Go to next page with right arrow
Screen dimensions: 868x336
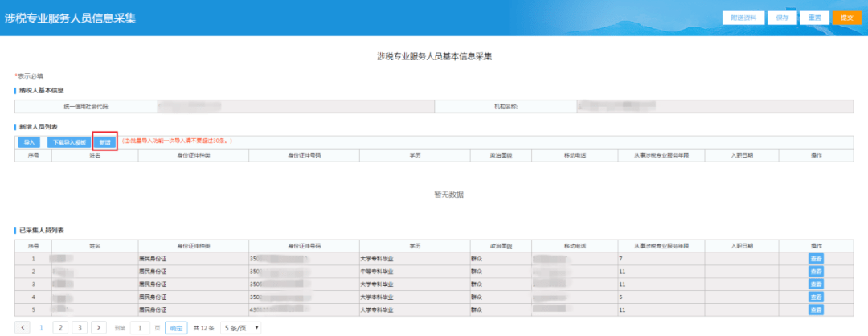(x=99, y=328)
